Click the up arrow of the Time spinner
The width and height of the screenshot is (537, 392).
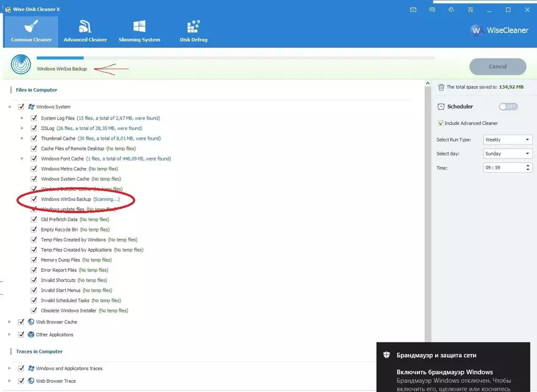pyautogui.click(x=528, y=165)
